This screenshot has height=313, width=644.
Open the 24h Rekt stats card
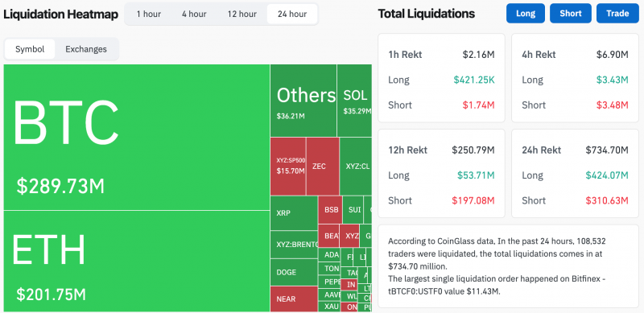(575, 173)
